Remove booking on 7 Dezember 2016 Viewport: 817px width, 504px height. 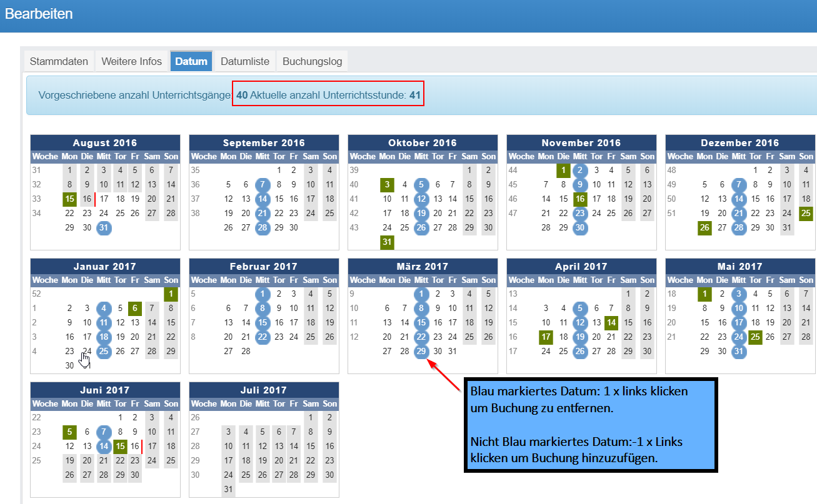coord(739,184)
